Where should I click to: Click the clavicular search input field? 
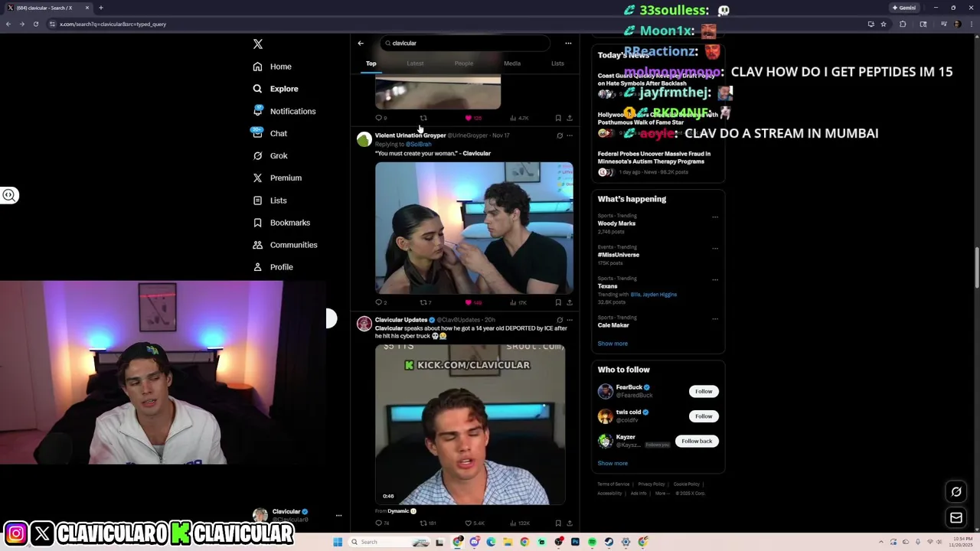465,43
